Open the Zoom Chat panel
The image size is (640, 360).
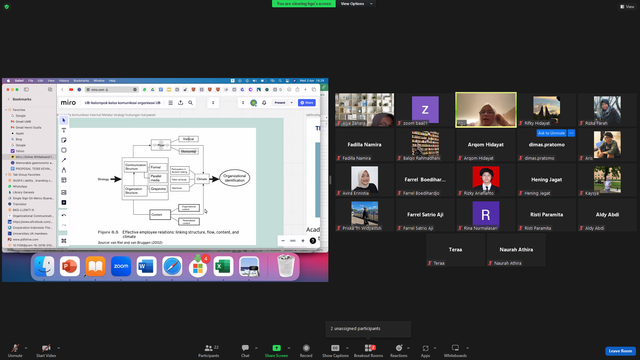pos(245,350)
